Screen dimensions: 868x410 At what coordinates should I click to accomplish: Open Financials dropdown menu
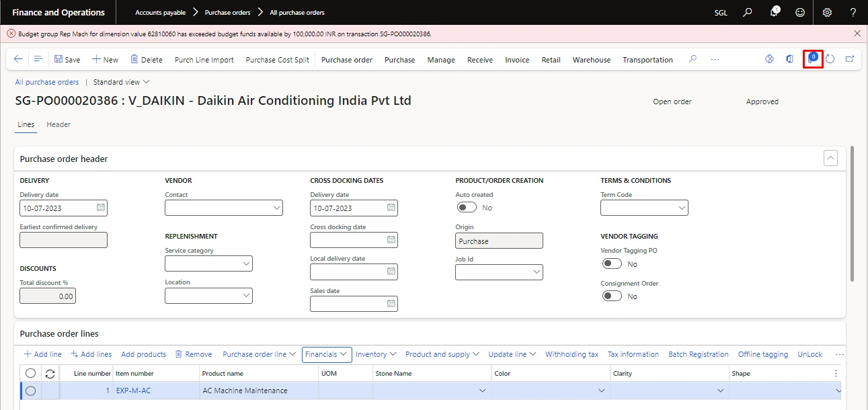pos(327,354)
